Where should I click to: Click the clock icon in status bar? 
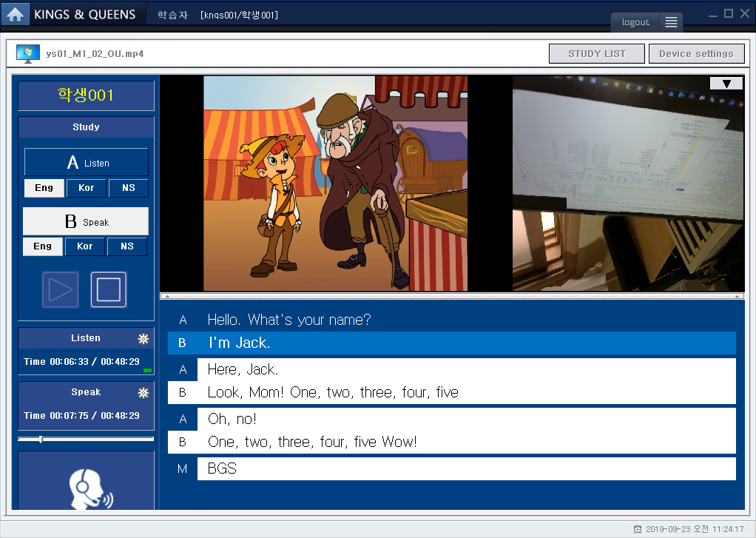pyautogui.click(x=638, y=529)
